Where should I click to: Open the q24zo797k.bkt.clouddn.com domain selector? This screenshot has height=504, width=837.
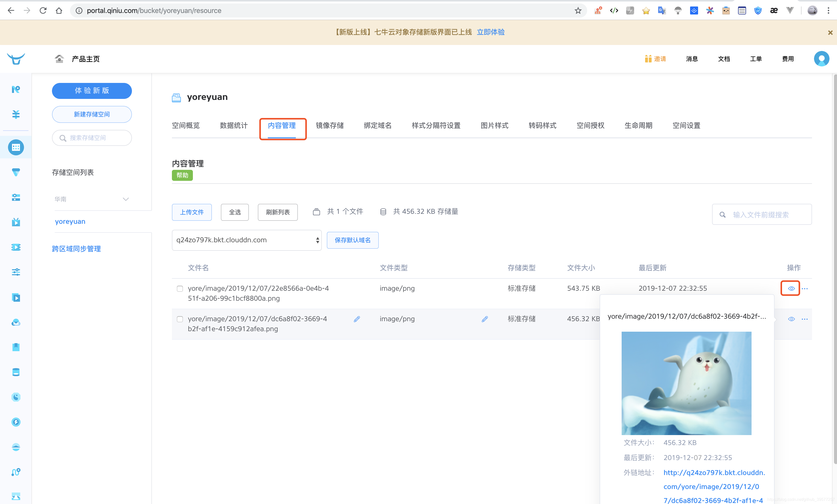247,240
